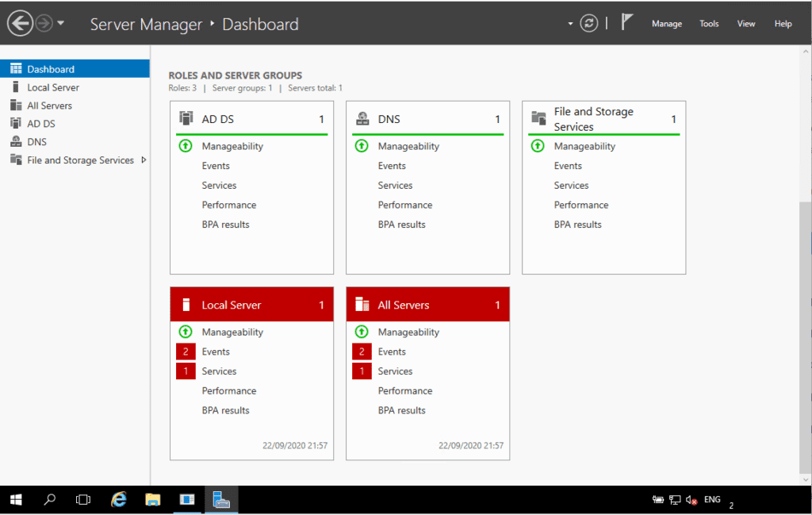Refresh the Server Manager dashboard

(x=589, y=23)
